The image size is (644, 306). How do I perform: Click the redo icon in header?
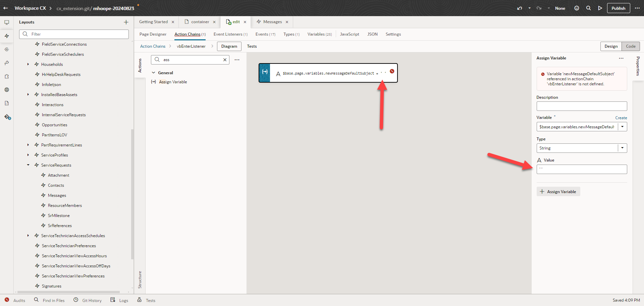[x=539, y=8]
